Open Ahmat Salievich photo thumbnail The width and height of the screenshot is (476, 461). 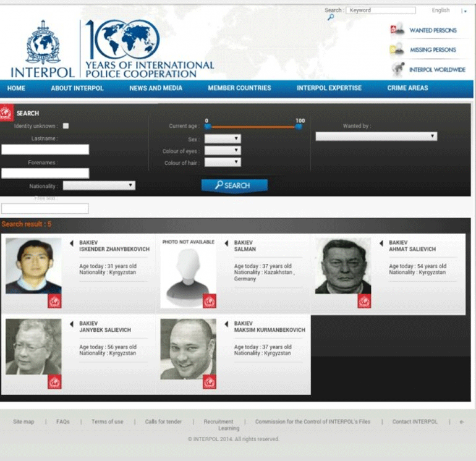(343, 266)
